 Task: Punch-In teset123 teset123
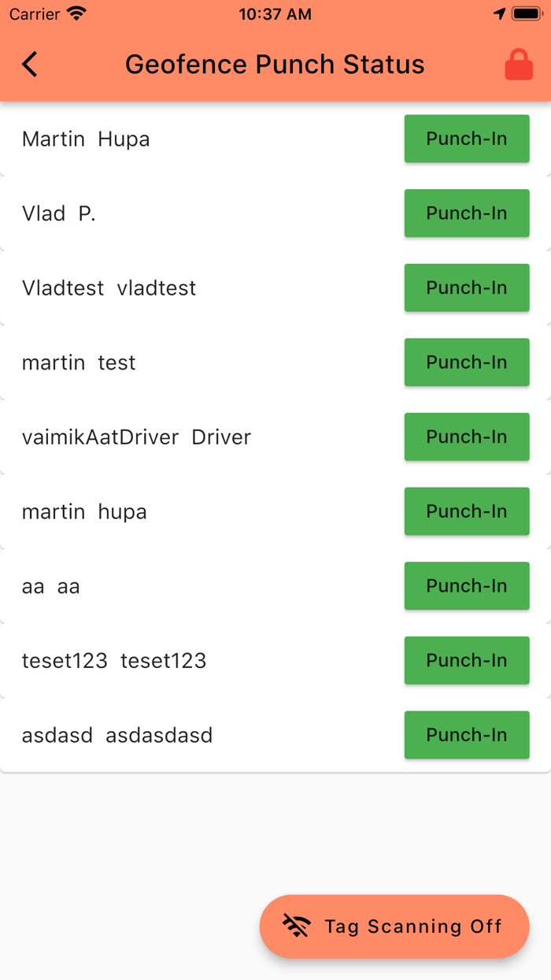466,660
